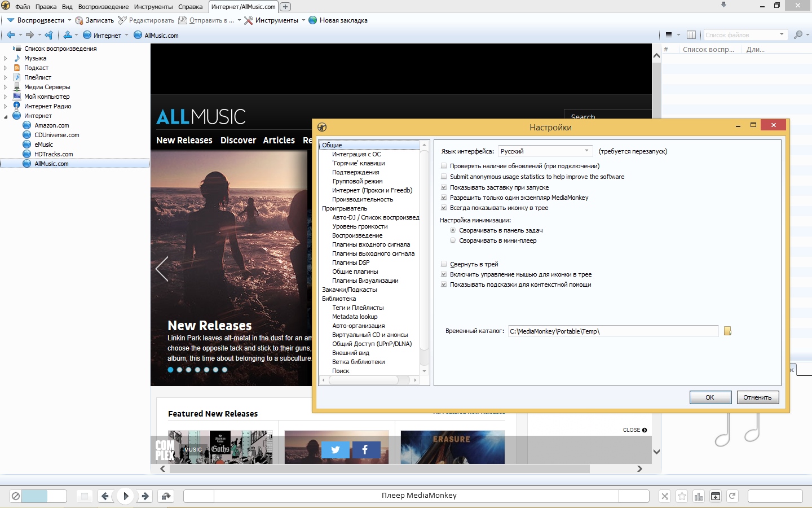Skip to the previous track in player
The image size is (812, 508).
point(105,496)
